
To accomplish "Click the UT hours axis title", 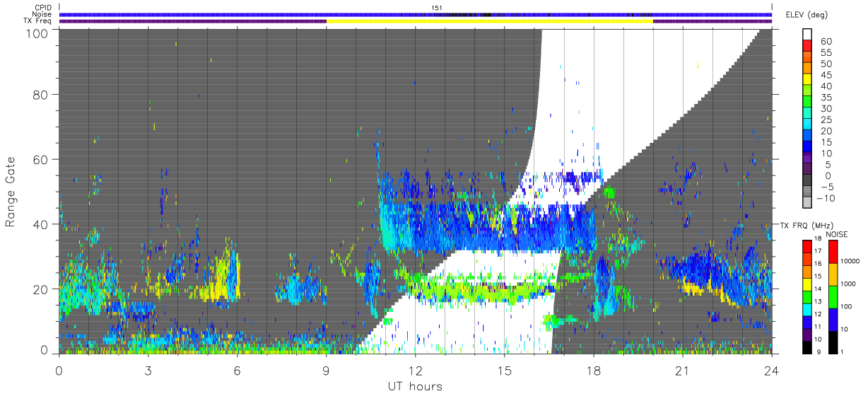I will click(414, 387).
